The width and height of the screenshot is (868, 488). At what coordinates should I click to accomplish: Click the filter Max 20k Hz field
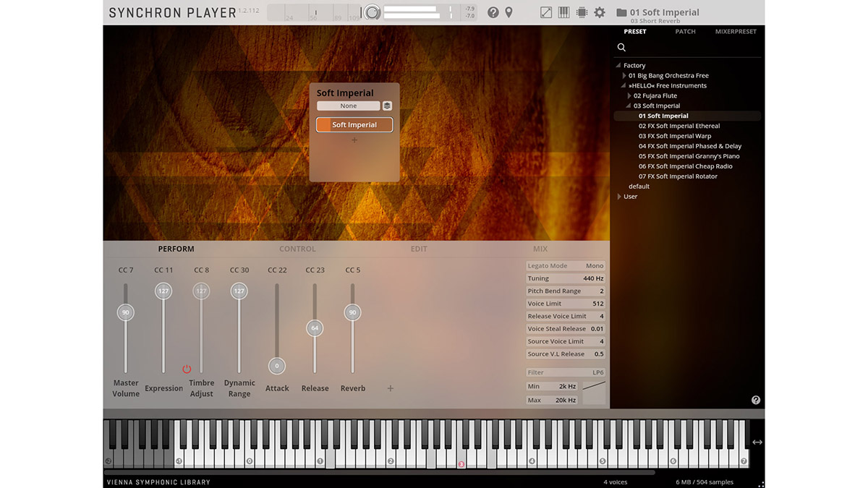tap(553, 400)
